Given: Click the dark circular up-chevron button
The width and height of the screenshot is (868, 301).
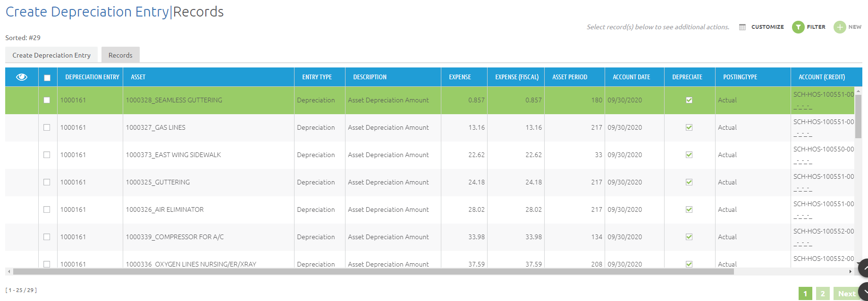Looking at the screenshot, I should click(863, 268).
